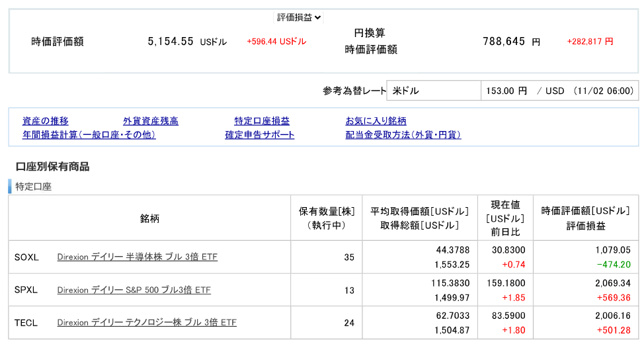Open 配当金受取方法（外貨・円貨） link
This screenshot has height=350, width=644.
pyautogui.click(x=403, y=135)
